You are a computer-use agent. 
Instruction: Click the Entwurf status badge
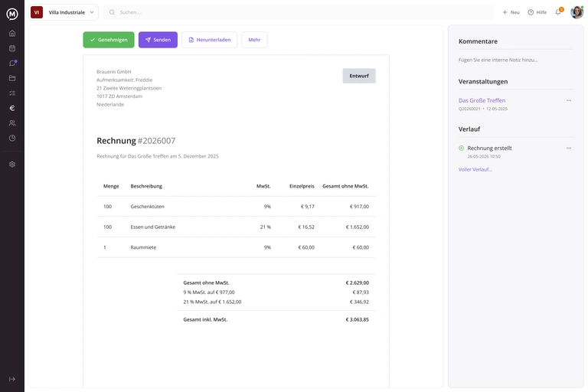(359, 76)
